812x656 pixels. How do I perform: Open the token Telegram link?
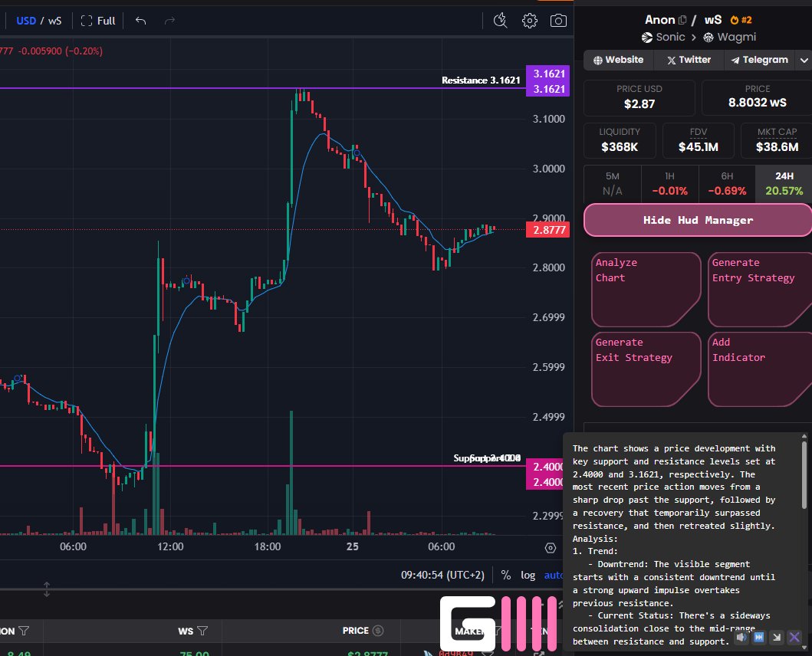[759, 60]
